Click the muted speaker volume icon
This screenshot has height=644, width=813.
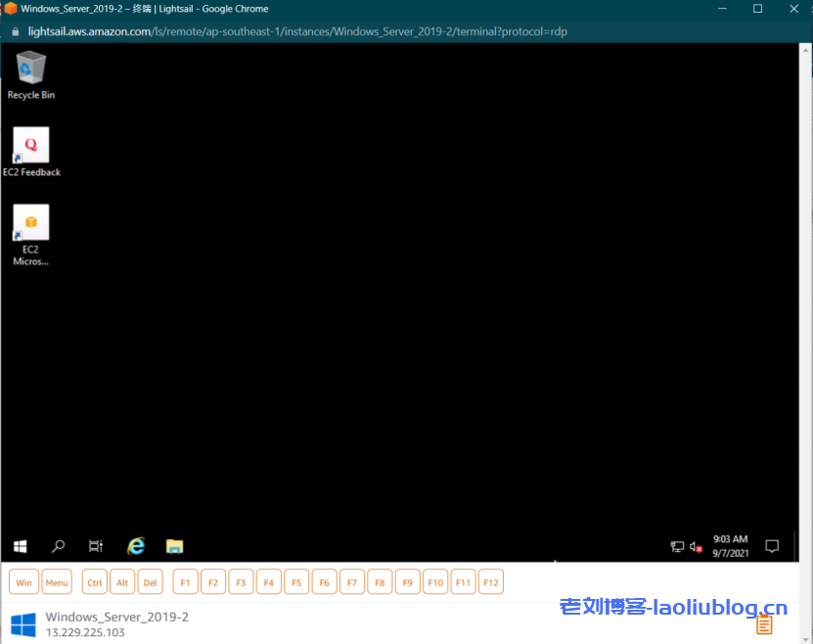696,546
